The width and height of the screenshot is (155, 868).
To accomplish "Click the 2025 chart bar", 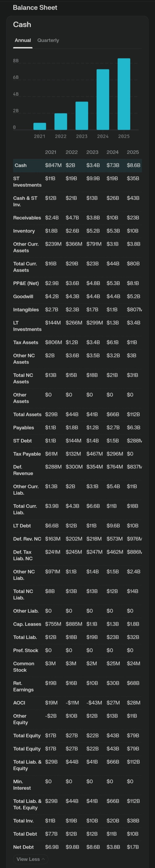I will (124, 94).
